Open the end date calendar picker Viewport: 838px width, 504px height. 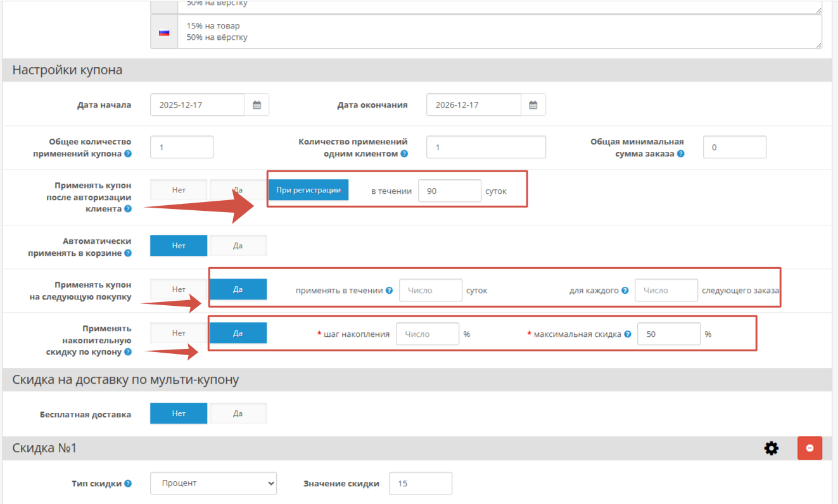click(x=533, y=105)
